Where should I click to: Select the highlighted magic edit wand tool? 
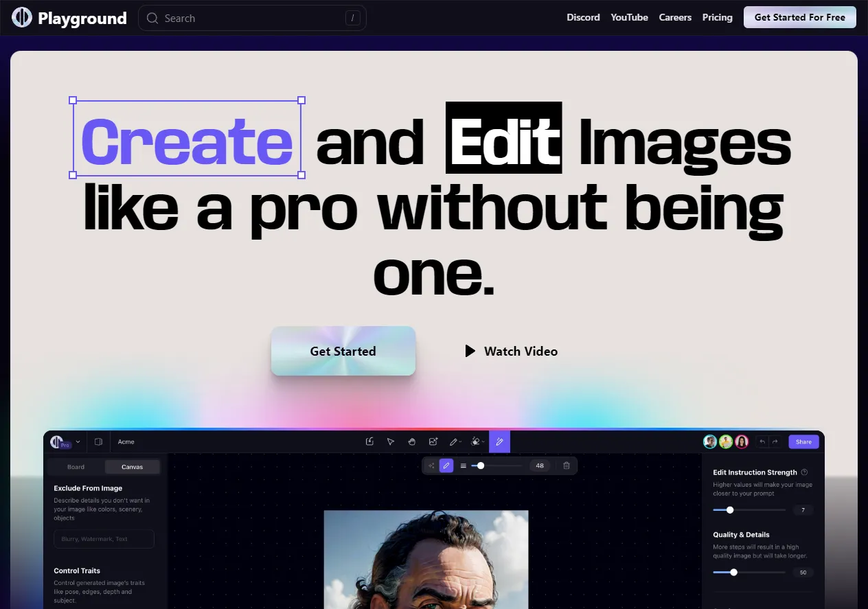point(499,441)
